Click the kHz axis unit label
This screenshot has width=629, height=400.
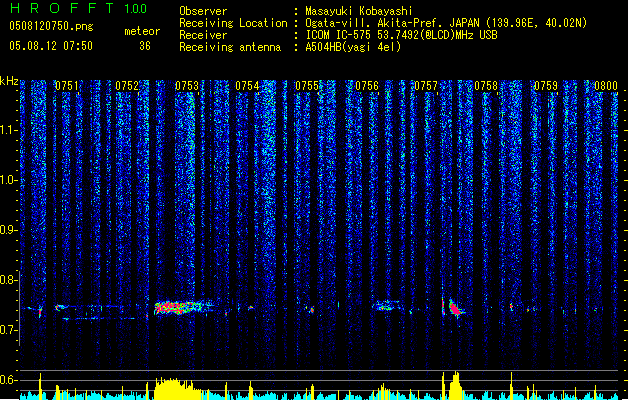click(x=9, y=81)
